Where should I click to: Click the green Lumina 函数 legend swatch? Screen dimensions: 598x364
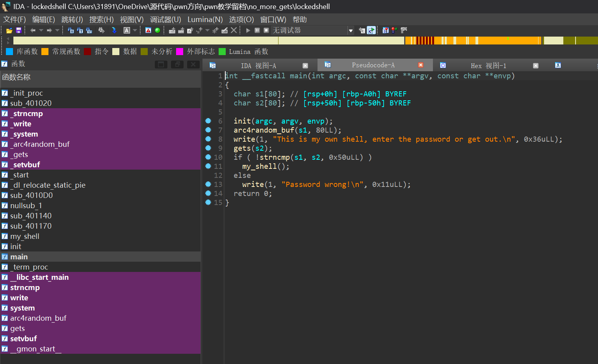coord(222,52)
